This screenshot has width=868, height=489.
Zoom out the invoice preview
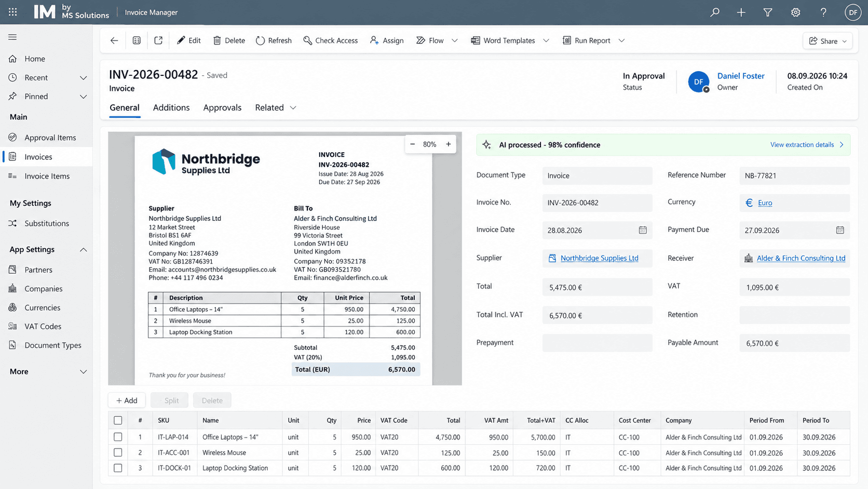[x=413, y=144]
